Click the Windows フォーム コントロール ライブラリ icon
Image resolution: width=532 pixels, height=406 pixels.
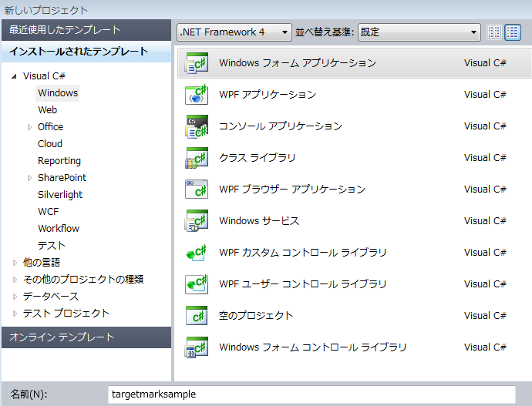click(x=197, y=347)
